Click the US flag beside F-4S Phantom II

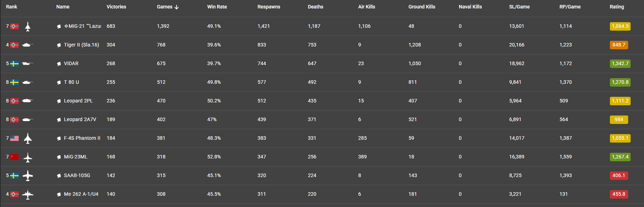pyautogui.click(x=14, y=138)
